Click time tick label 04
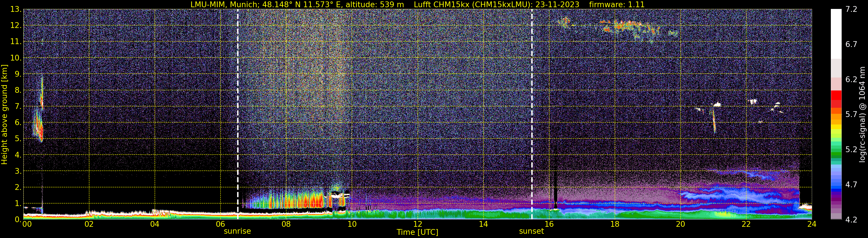This screenshot has height=238, width=868. click(x=154, y=224)
